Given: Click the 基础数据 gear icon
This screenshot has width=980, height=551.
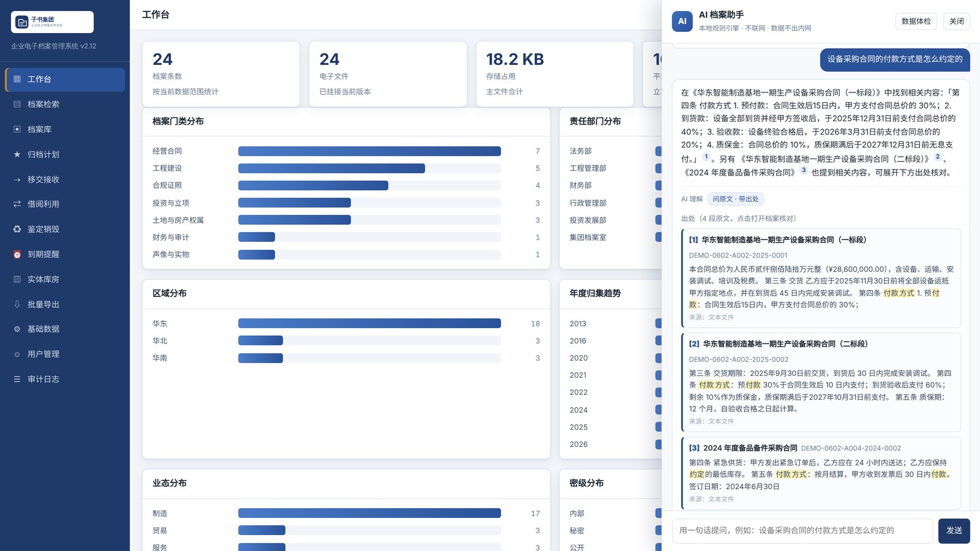Looking at the screenshot, I should click(x=17, y=329).
